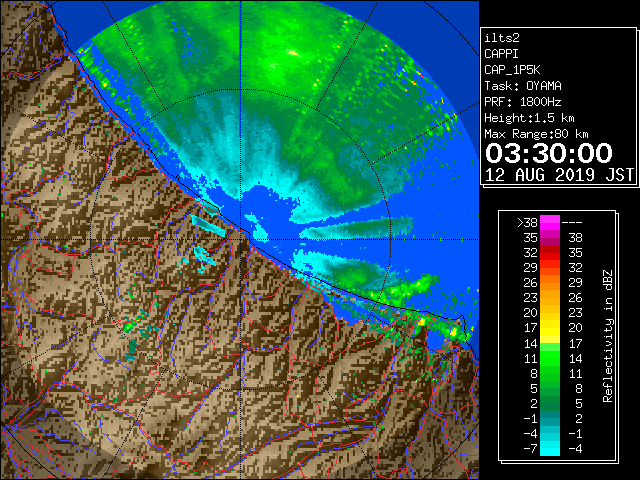Click the '>38' legend label
This screenshot has width=640, height=480.
(x=527, y=223)
